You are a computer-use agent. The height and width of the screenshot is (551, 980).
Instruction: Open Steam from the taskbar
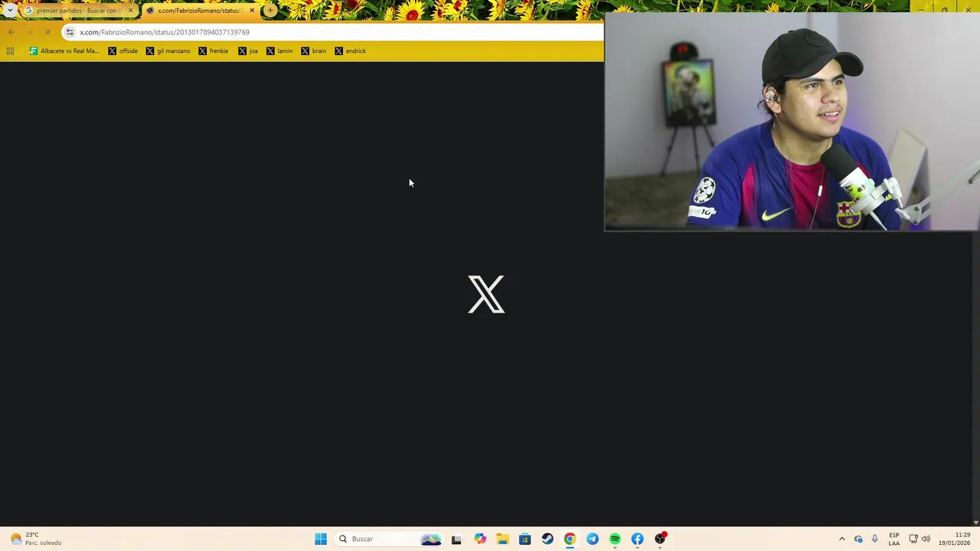pyautogui.click(x=547, y=539)
